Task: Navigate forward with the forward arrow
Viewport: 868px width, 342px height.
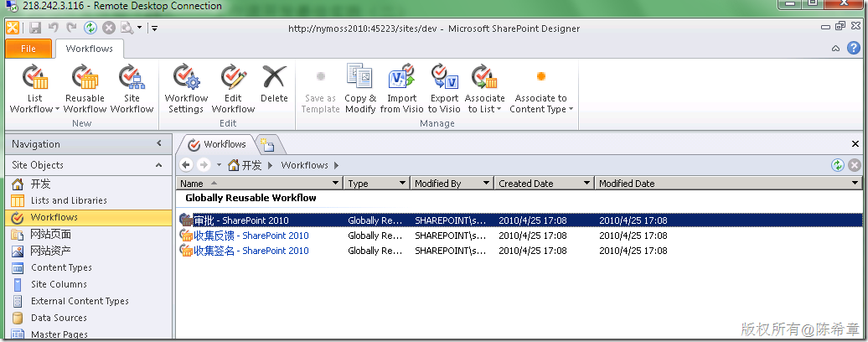Action: (204, 165)
